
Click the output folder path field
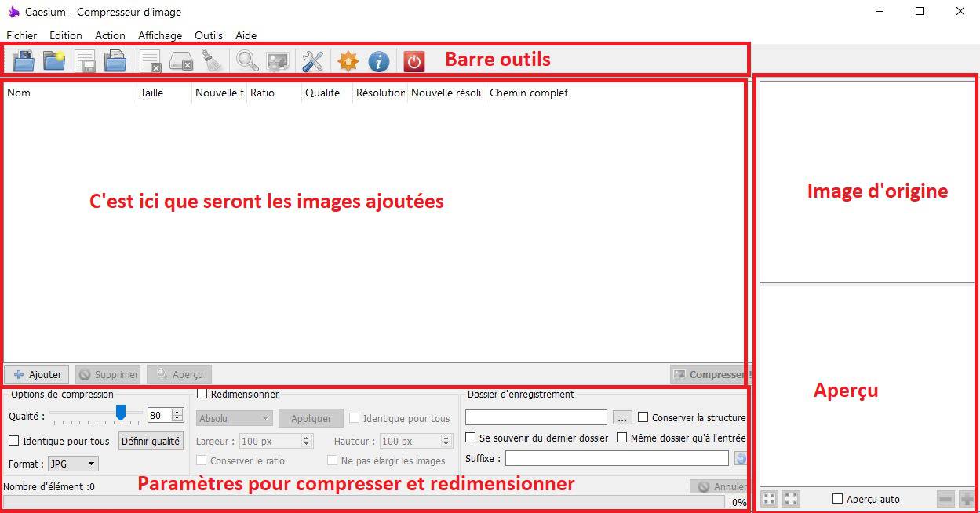click(536, 417)
